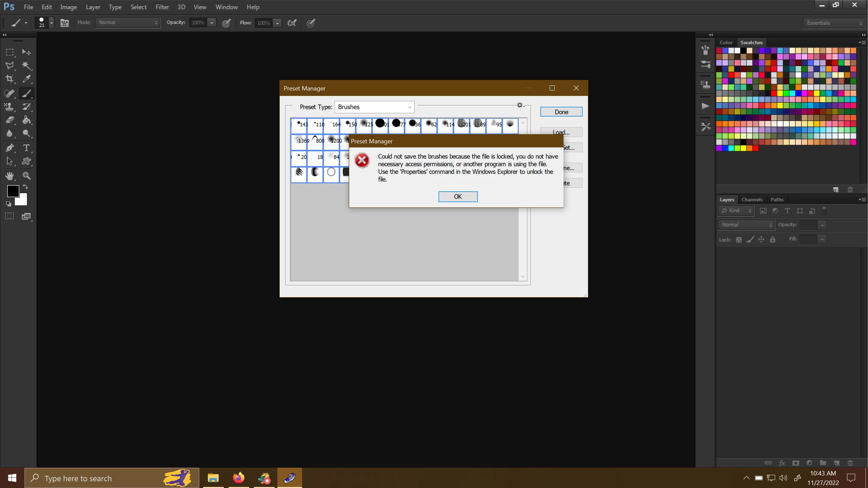868x488 pixels.
Task: Click the black foreground color swatch
Action: 12,191
